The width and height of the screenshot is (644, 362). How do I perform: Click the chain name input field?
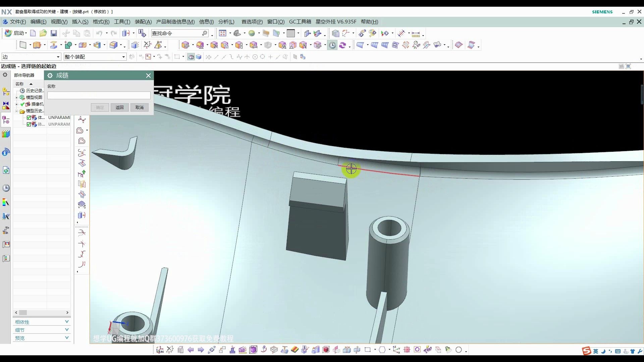(99, 96)
